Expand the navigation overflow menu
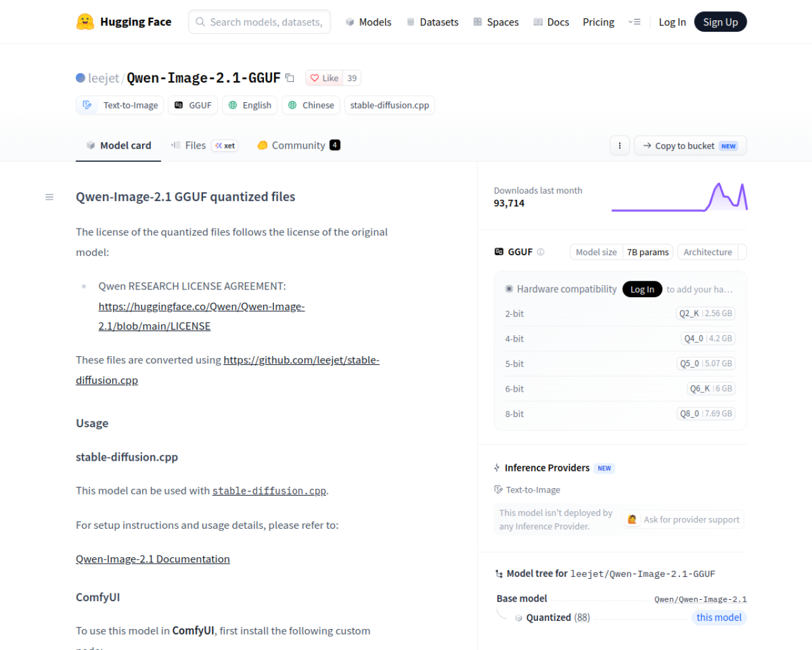Image resolution: width=812 pixels, height=650 pixels. click(634, 22)
